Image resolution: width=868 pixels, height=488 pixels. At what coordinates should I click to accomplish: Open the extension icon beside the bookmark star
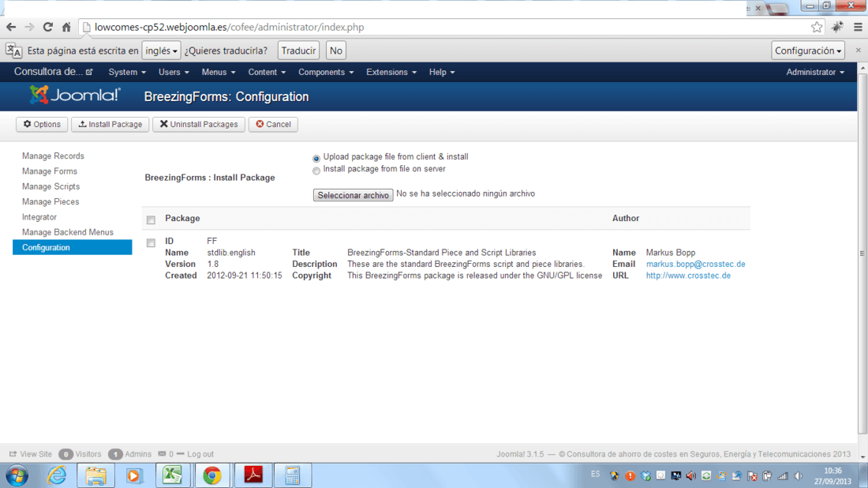tap(837, 27)
